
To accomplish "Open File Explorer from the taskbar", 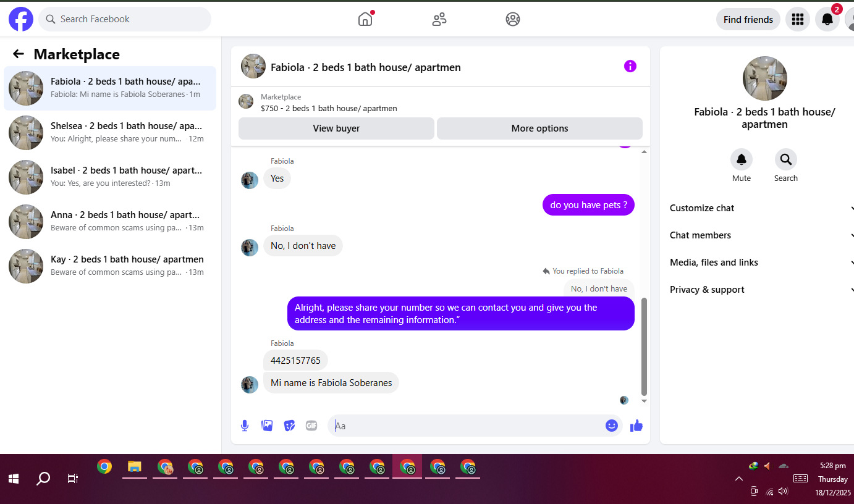I will click(135, 467).
